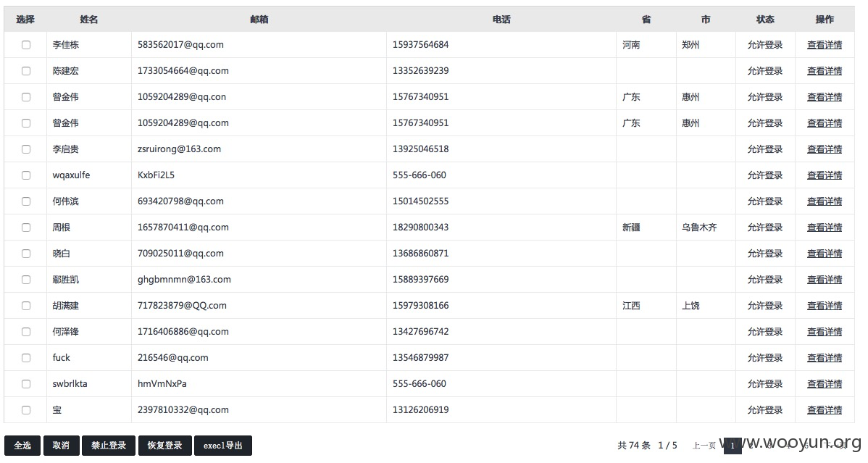Check the row for 胡满建
868x463 pixels.
(x=26, y=306)
